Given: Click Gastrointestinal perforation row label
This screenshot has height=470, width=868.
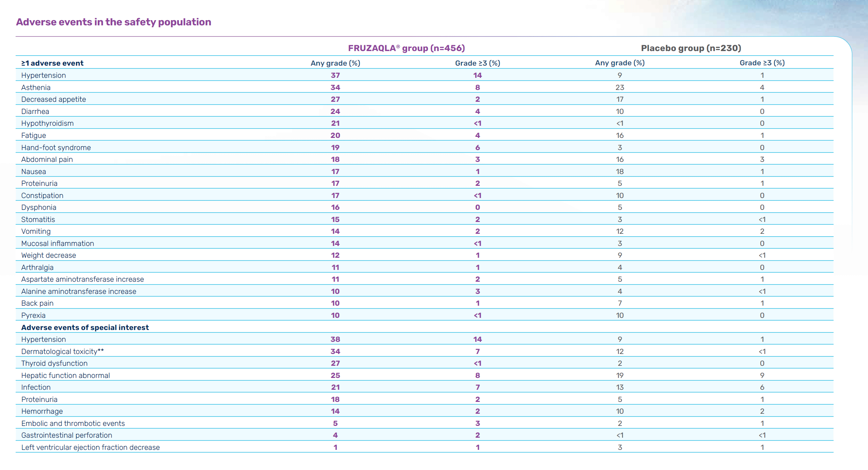Looking at the screenshot, I should click(67, 435).
